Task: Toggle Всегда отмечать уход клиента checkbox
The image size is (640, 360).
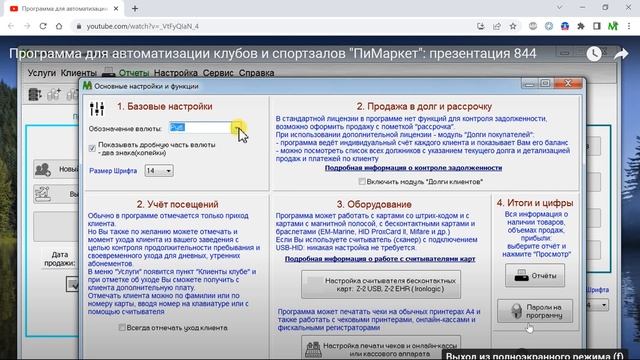Action: click(122, 327)
